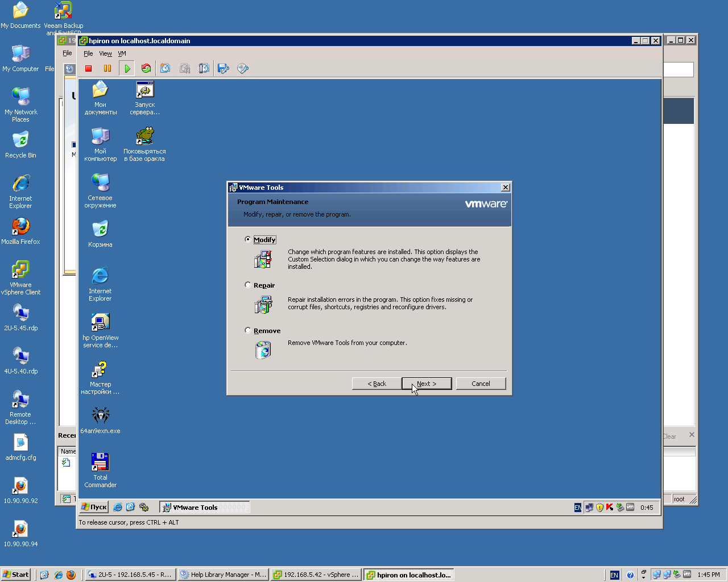Open the View menu of the hpiron console
Image resolution: width=728 pixels, height=582 pixels.
click(x=105, y=53)
